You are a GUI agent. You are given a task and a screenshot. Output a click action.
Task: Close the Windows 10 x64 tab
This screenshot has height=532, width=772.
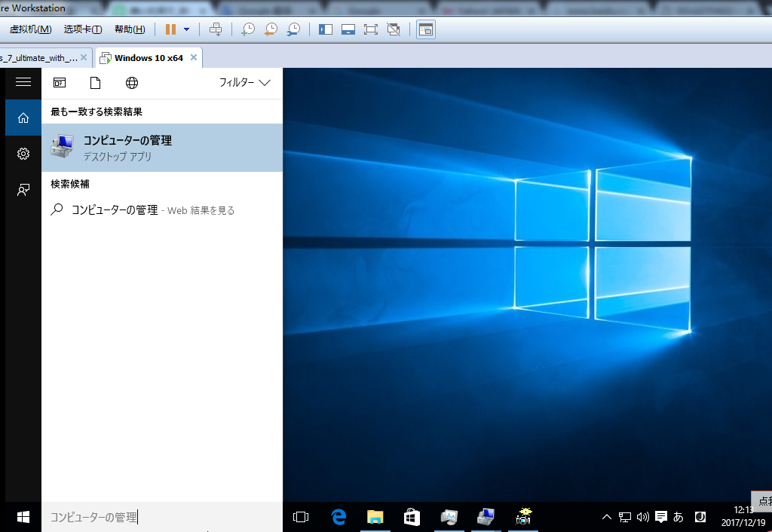pyautogui.click(x=194, y=57)
